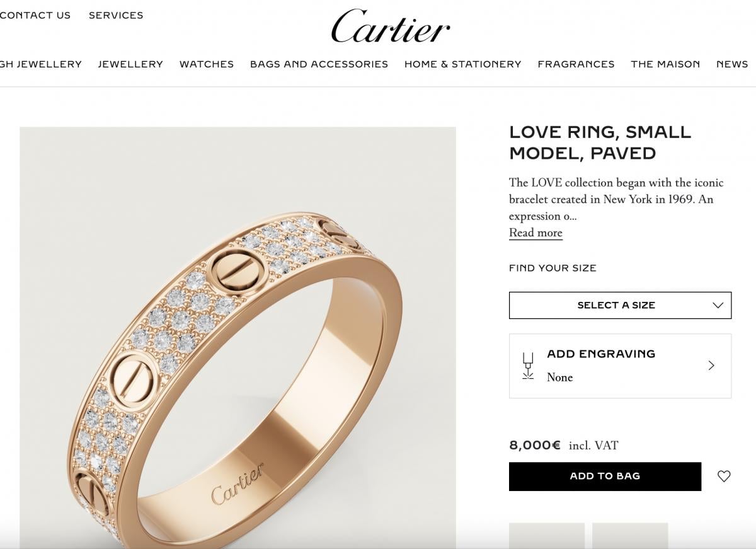The height and width of the screenshot is (549, 756).
Task: Select the second thumbnail below Add to Bag
Action: click(630, 536)
